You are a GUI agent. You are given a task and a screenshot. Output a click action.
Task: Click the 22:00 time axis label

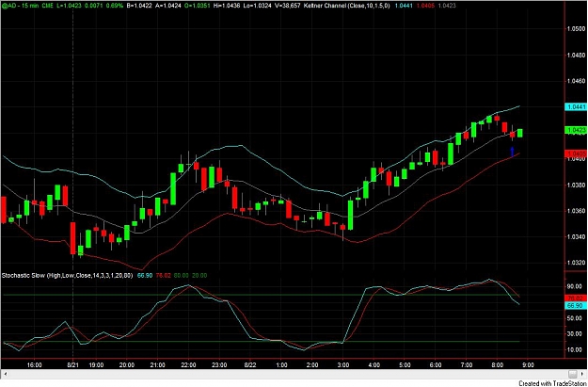pos(188,364)
